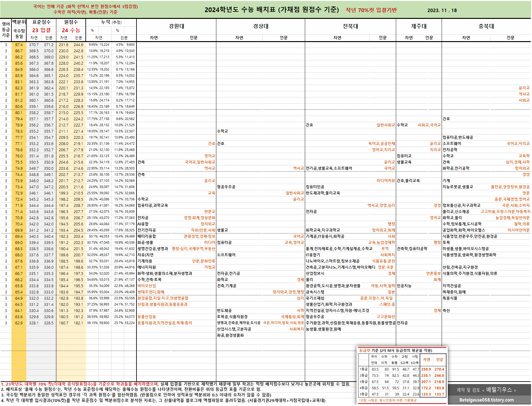The height and width of the screenshot is (406, 532).
Task: Click 유기소재섬 in 전북대 column
Action: 315,298
